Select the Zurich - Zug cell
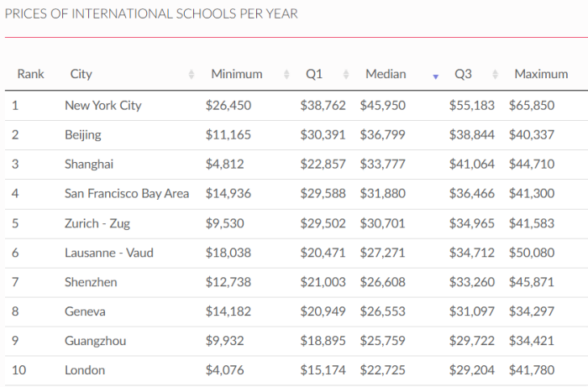Image resolution: width=588 pixels, height=387 pixels. [97, 223]
